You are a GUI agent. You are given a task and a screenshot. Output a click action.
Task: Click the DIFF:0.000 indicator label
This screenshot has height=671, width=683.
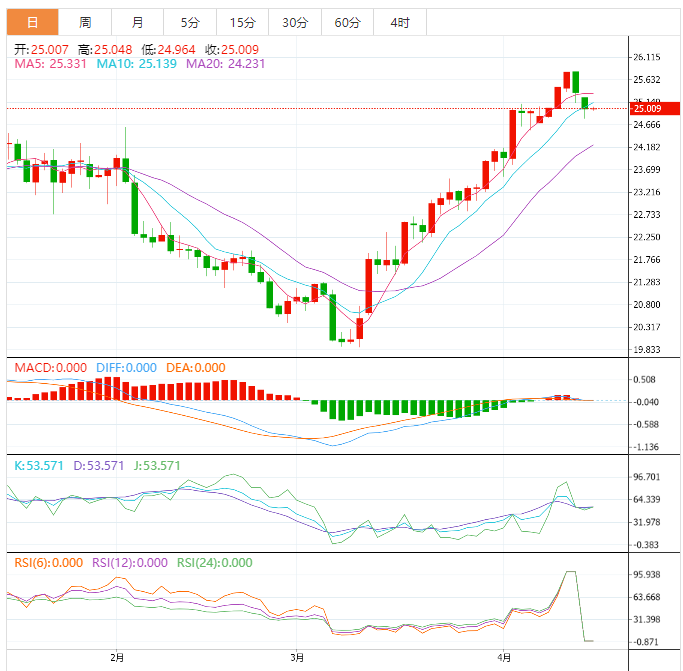tap(126, 368)
